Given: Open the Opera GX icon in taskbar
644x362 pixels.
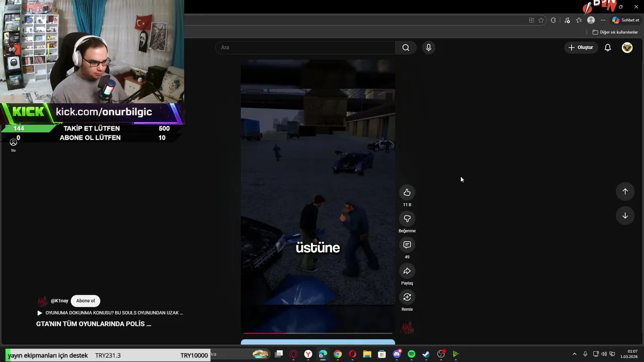Looking at the screenshot, I should point(293,354).
